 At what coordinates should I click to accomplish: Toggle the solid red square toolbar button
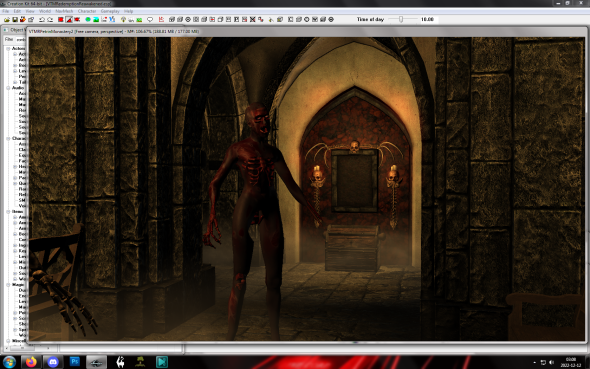click(61, 20)
